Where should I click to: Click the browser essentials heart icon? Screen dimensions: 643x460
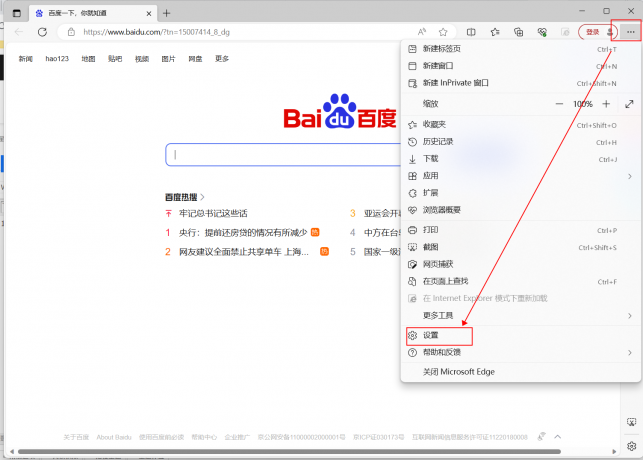coord(541,32)
